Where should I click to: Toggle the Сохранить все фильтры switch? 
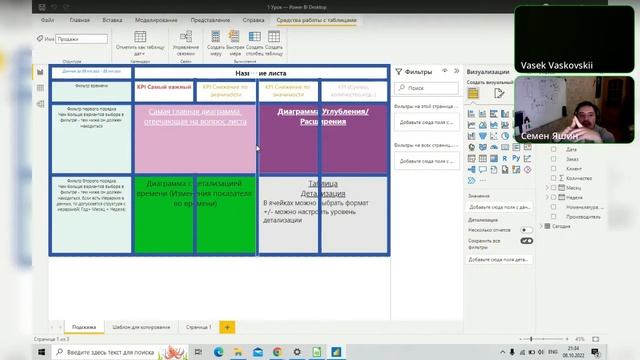[x=527, y=241]
